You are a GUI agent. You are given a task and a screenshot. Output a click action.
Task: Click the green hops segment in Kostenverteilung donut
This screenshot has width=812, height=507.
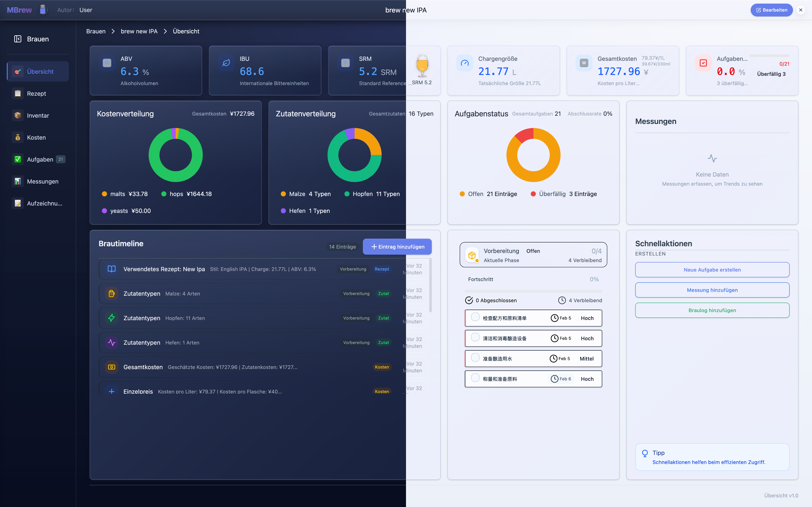(175, 177)
